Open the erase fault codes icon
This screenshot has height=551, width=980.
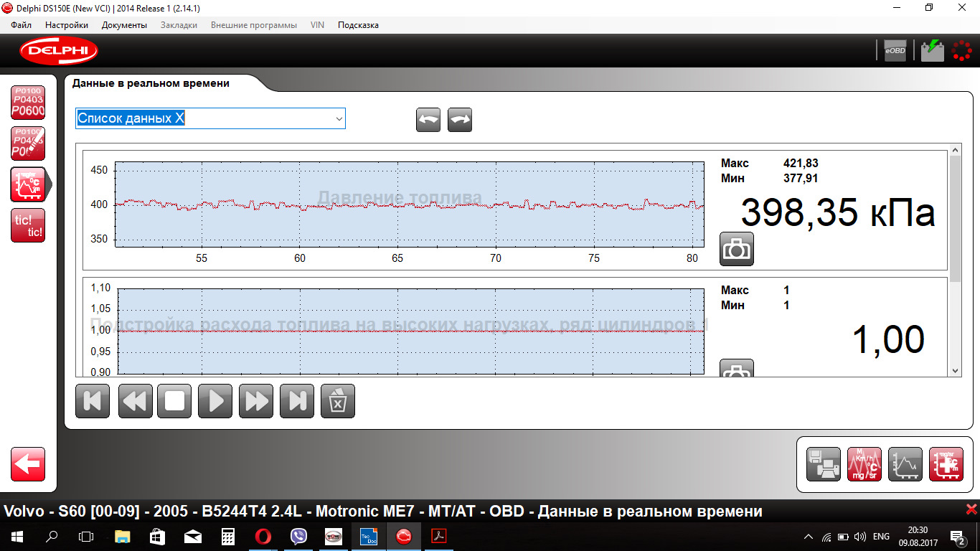point(28,143)
